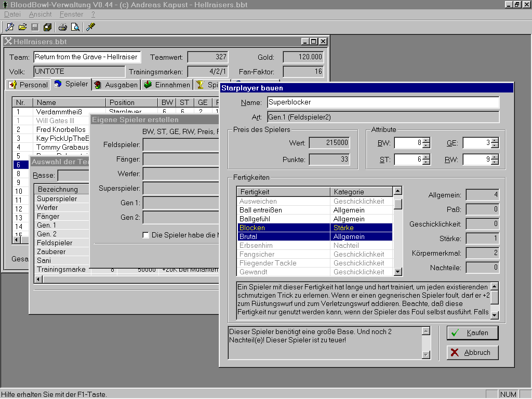Increase the BW attribute value

click(426, 140)
